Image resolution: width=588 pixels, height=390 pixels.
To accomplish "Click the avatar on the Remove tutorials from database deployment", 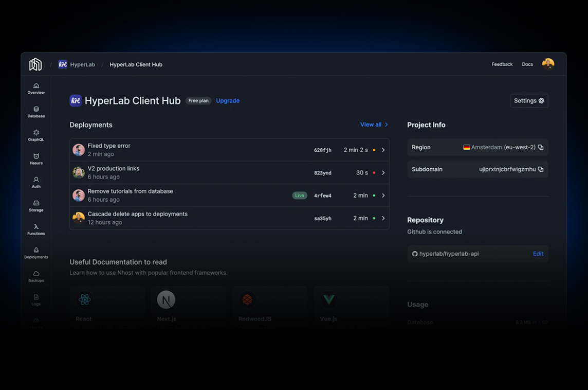I will (78, 195).
